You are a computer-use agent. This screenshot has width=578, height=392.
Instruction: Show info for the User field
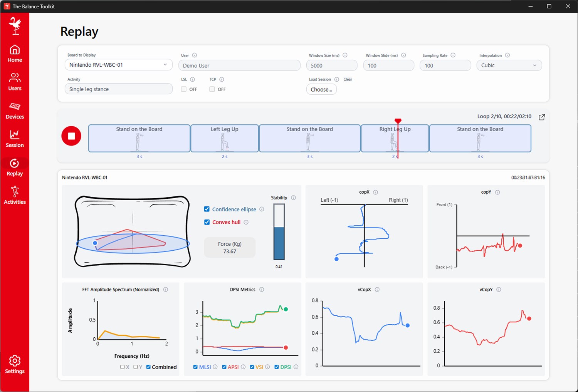pyautogui.click(x=195, y=55)
